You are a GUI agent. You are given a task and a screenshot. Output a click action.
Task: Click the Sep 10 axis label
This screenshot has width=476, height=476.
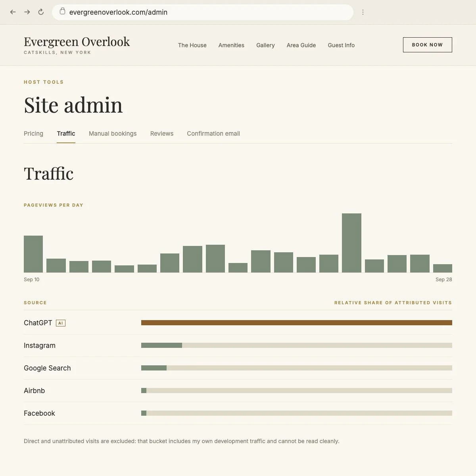[x=32, y=280]
